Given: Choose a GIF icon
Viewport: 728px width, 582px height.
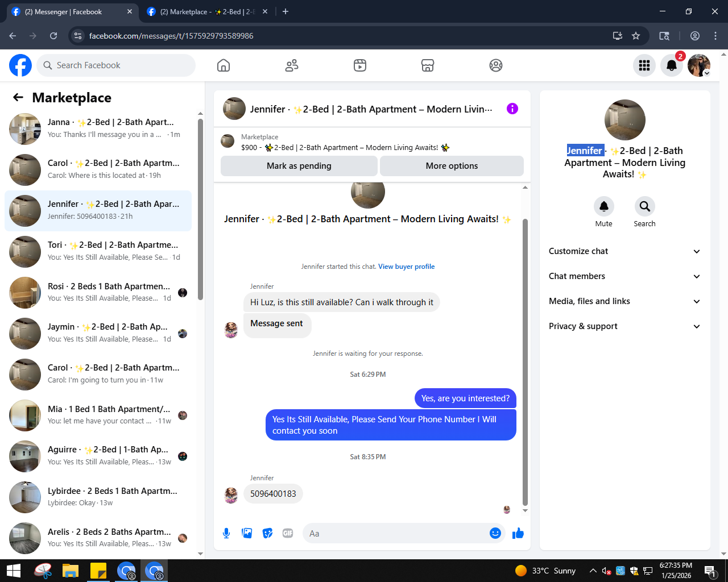Looking at the screenshot, I should click(288, 533).
